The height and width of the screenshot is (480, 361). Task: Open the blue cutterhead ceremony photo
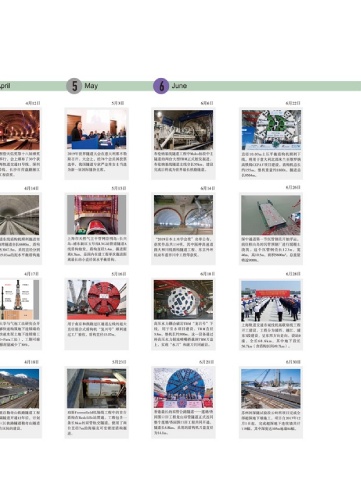pyautogui.click(x=183, y=388)
